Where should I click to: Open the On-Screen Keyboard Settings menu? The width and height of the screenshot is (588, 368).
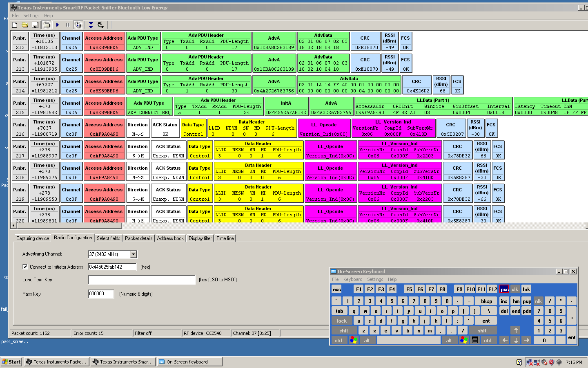pos(375,279)
